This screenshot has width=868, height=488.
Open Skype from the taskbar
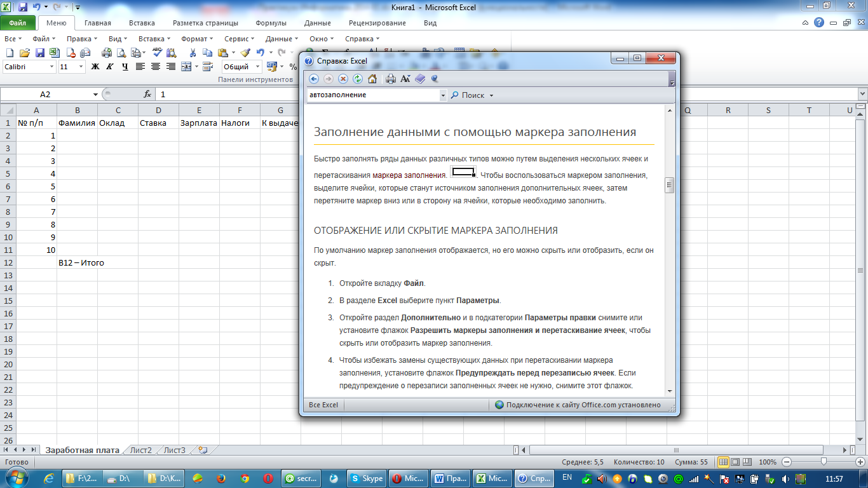(367, 478)
